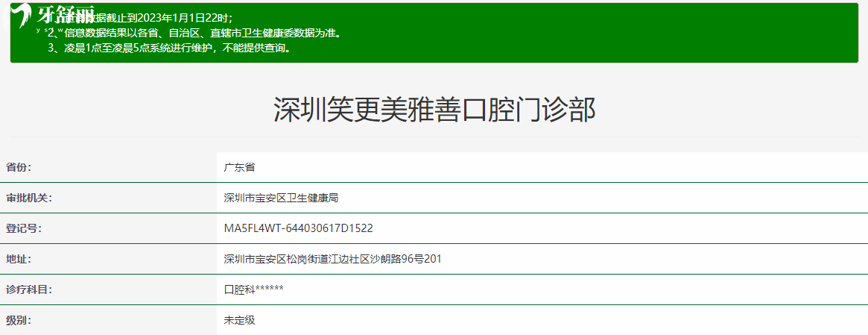Viewport: 868px width, 335px height.
Task: Select the 诊疗科目 label
Action: pyautogui.click(x=29, y=289)
